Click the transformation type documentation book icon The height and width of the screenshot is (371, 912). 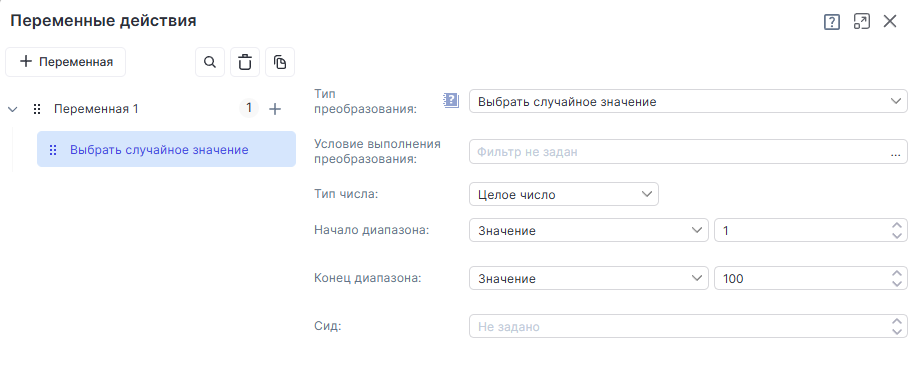pos(451,101)
